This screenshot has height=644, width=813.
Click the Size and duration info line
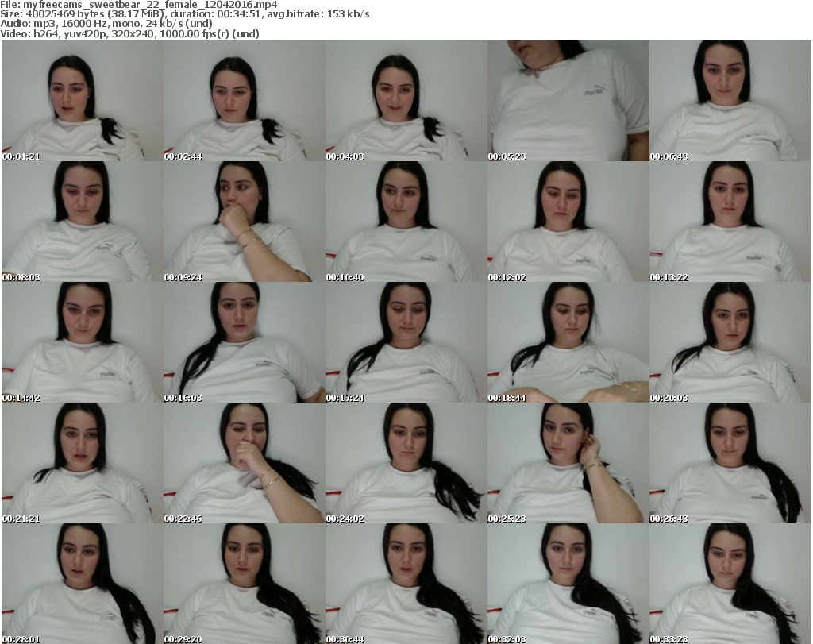coord(185,14)
